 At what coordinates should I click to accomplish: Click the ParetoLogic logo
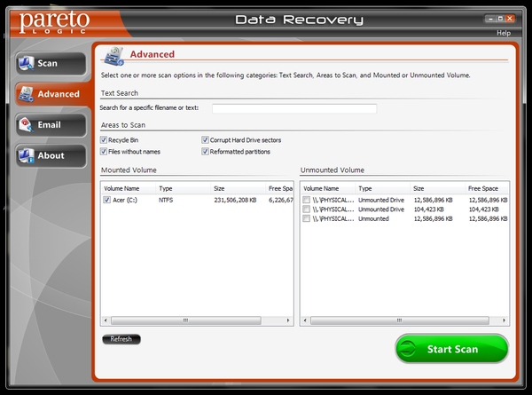pyautogui.click(x=54, y=22)
